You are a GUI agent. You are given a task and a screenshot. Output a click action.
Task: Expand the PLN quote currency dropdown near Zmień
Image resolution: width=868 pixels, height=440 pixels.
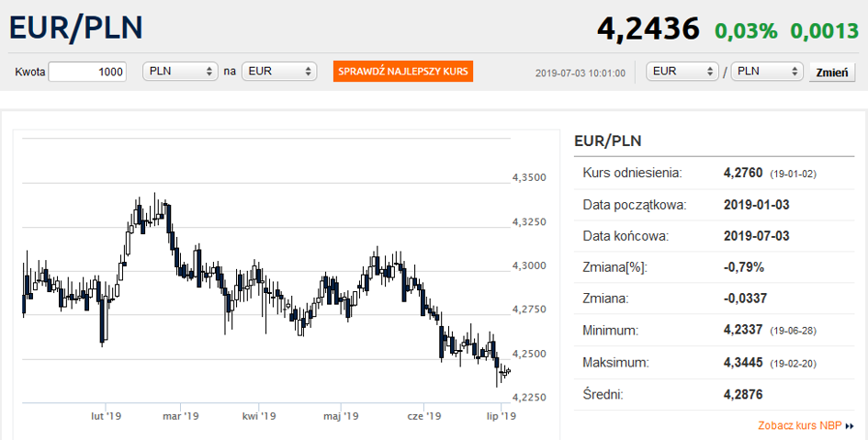(767, 72)
